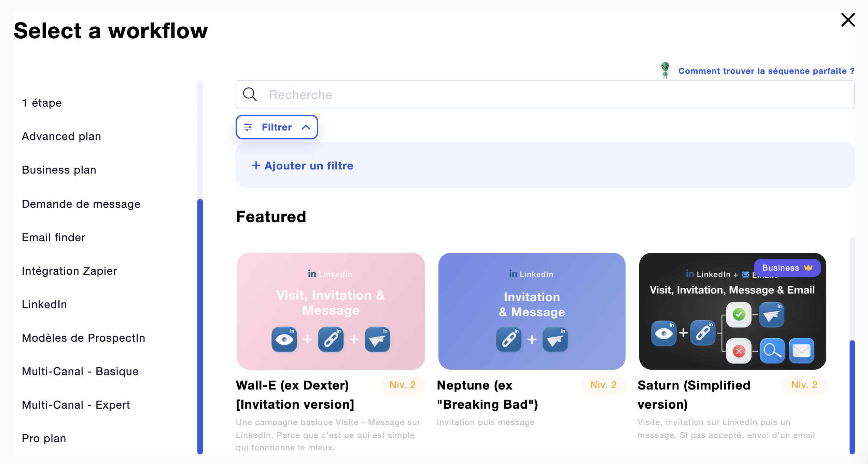Click the search magnifier icon
The width and height of the screenshot is (868, 464).
coord(250,94)
